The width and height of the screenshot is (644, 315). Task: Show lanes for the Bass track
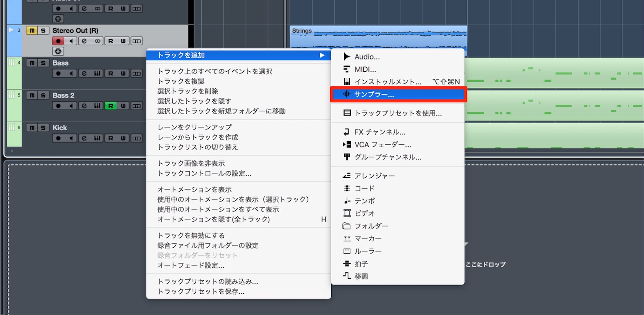tap(137, 73)
